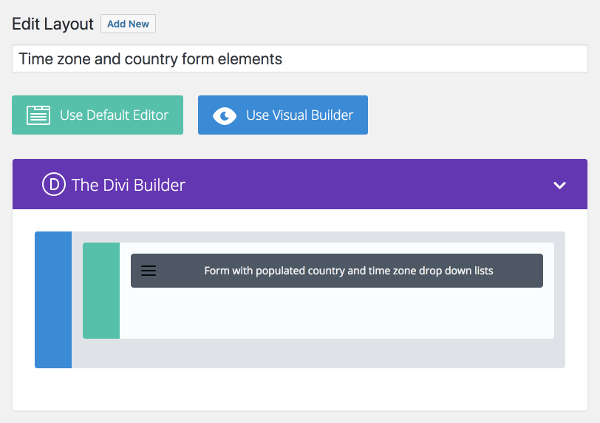Focus the layout title input field

click(300, 59)
